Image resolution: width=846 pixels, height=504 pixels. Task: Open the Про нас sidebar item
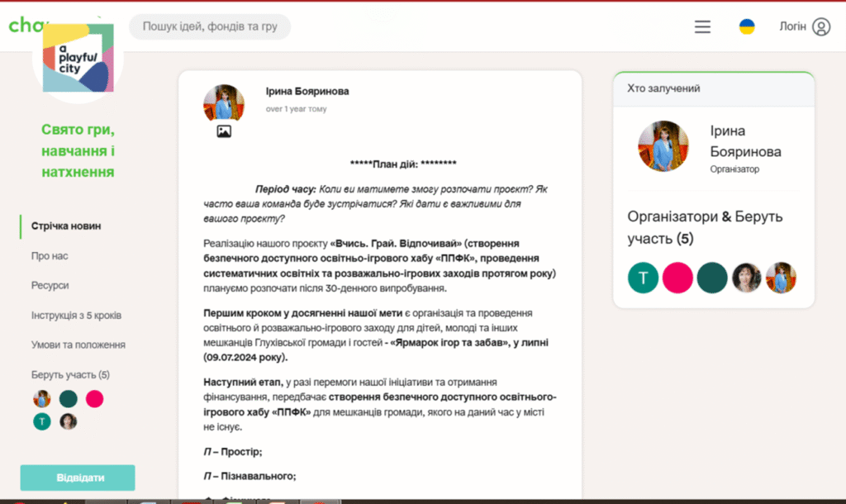(x=50, y=256)
